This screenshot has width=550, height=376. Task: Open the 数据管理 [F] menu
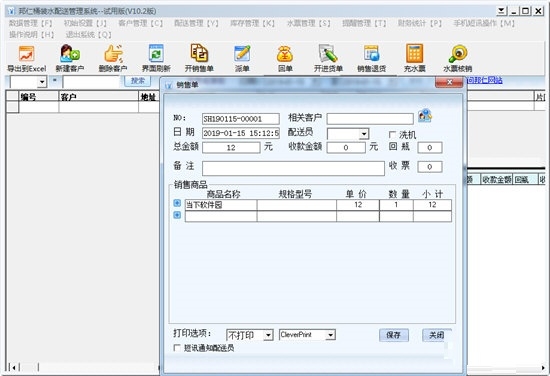(31, 24)
